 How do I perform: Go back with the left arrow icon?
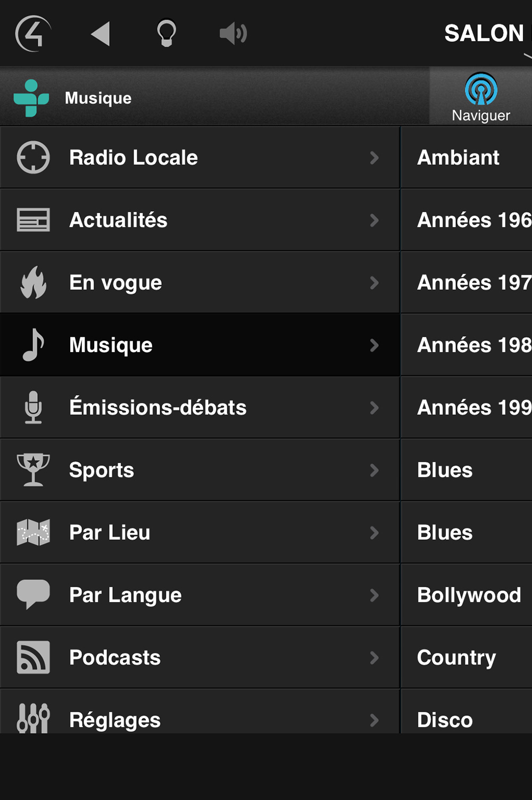pyautogui.click(x=100, y=34)
